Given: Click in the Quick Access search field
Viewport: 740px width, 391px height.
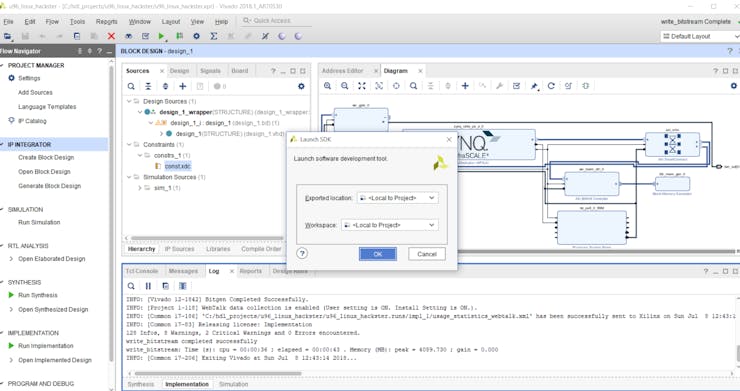Looking at the screenshot, I should [x=276, y=21].
